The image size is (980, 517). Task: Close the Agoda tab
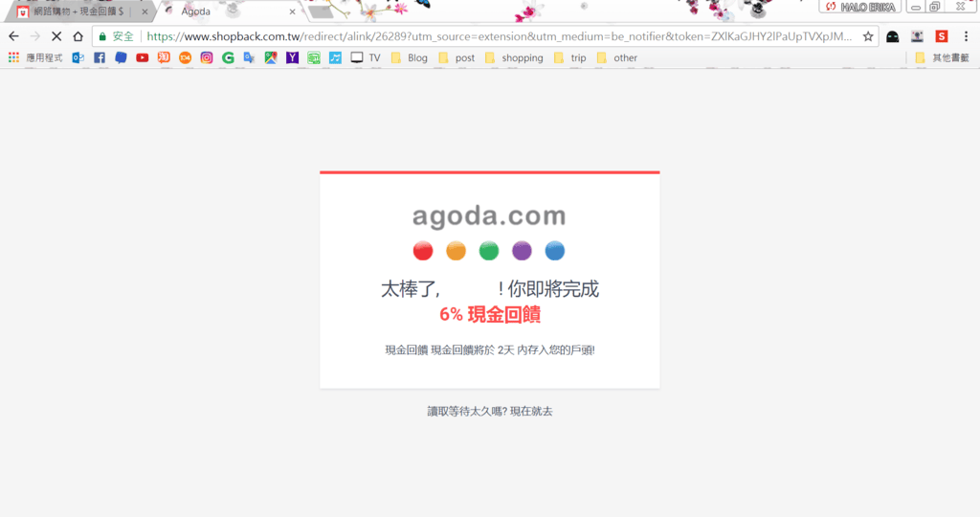click(x=293, y=11)
